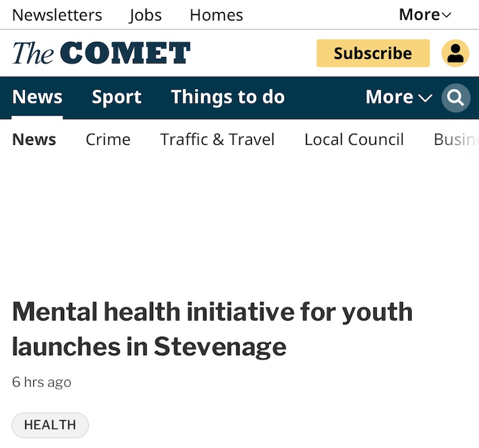Open the partially visible Business subsection
Viewport: 479px width, 448px height.
456,140
